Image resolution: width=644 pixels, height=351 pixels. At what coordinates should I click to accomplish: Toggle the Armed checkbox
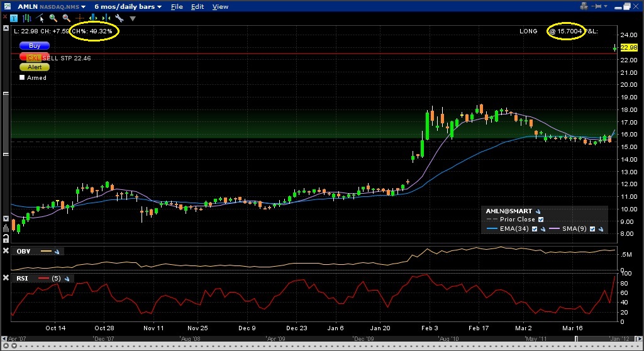(x=22, y=78)
